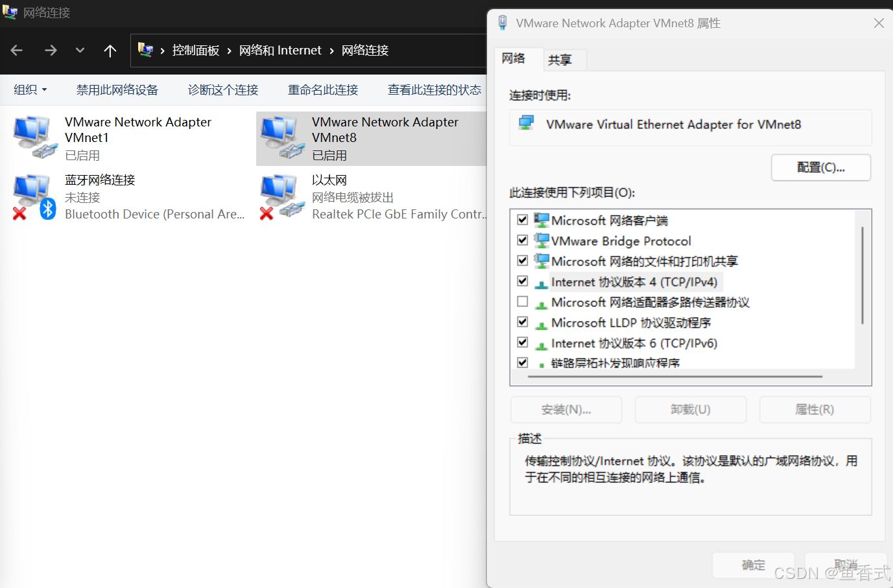893x588 pixels.
Task: Click 网络连接 window title icon
Action: coord(10,12)
